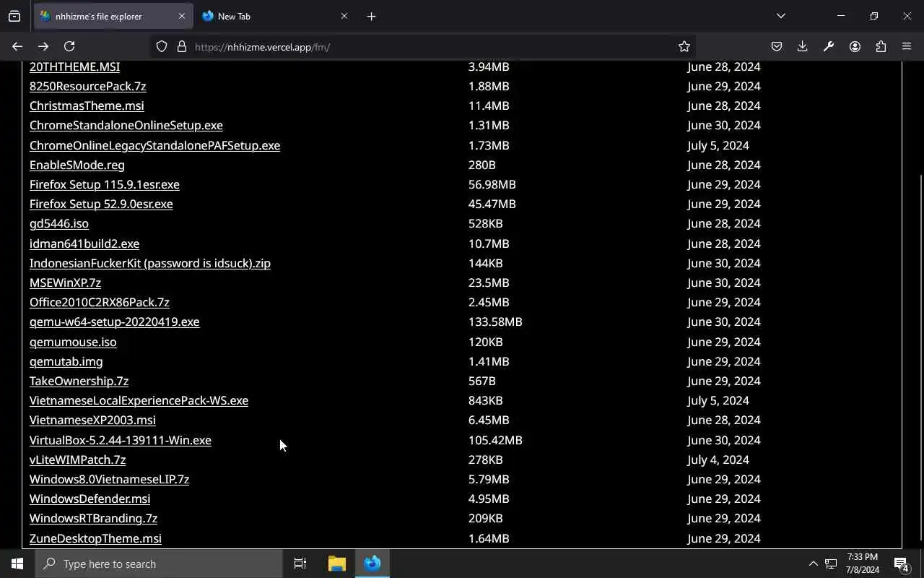Download Office2010C2RX86Pack.7z

[99, 302]
